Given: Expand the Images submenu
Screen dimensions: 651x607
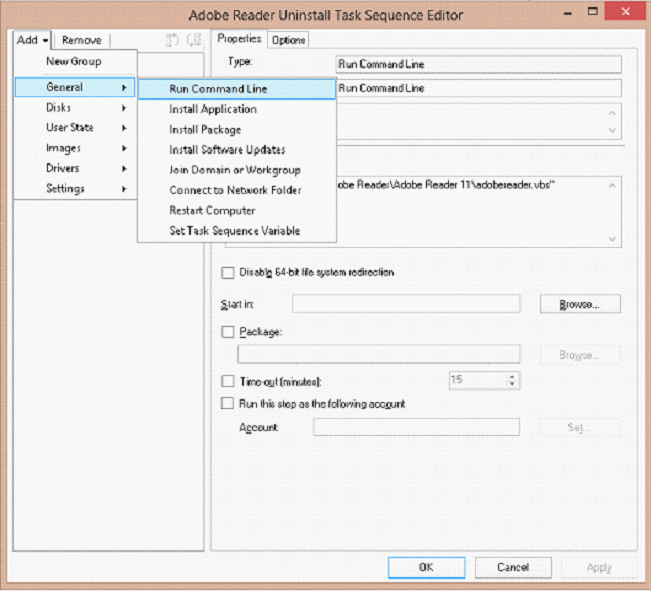Looking at the screenshot, I should [75, 148].
